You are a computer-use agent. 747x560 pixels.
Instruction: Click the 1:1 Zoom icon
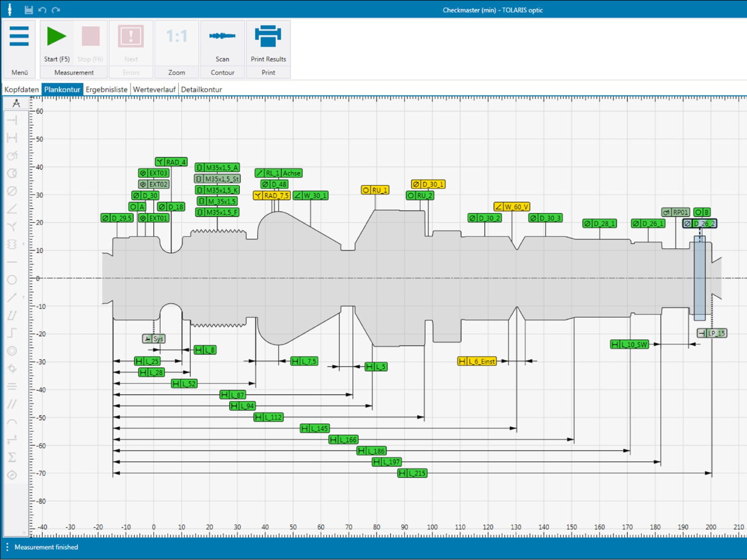tap(177, 36)
